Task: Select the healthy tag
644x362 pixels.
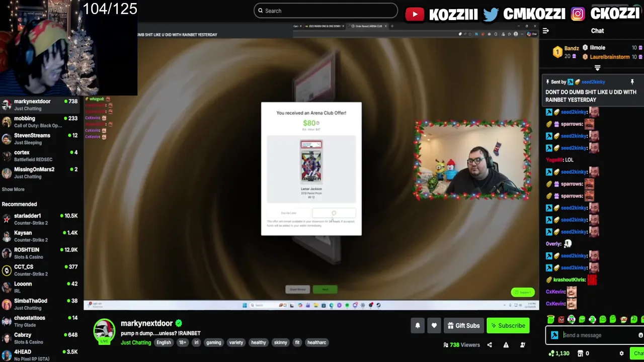Action: click(259, 343)
